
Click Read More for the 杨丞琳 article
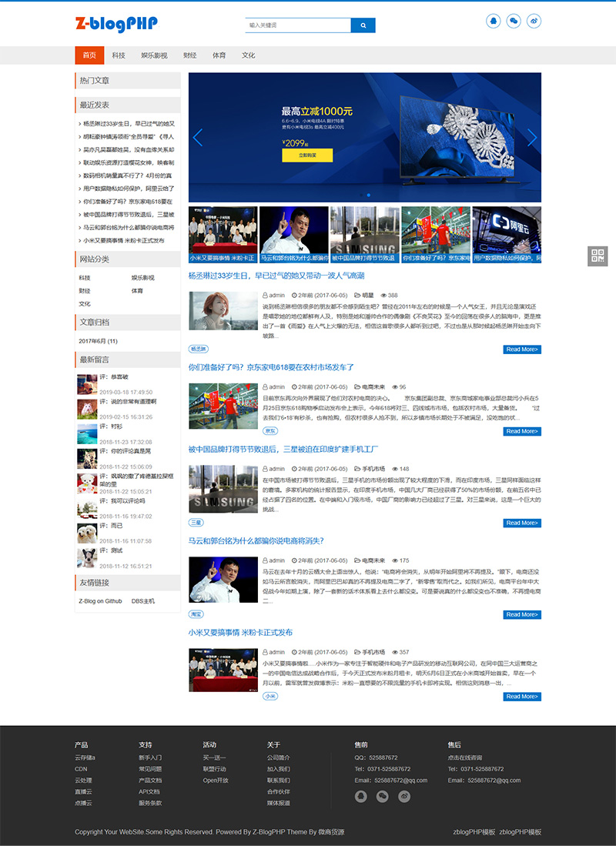(522, 349)
